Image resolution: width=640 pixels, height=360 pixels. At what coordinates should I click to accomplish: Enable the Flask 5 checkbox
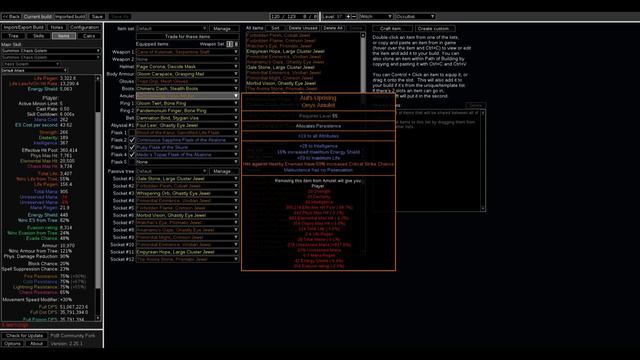pyautogui.click(x=132, y=162)
